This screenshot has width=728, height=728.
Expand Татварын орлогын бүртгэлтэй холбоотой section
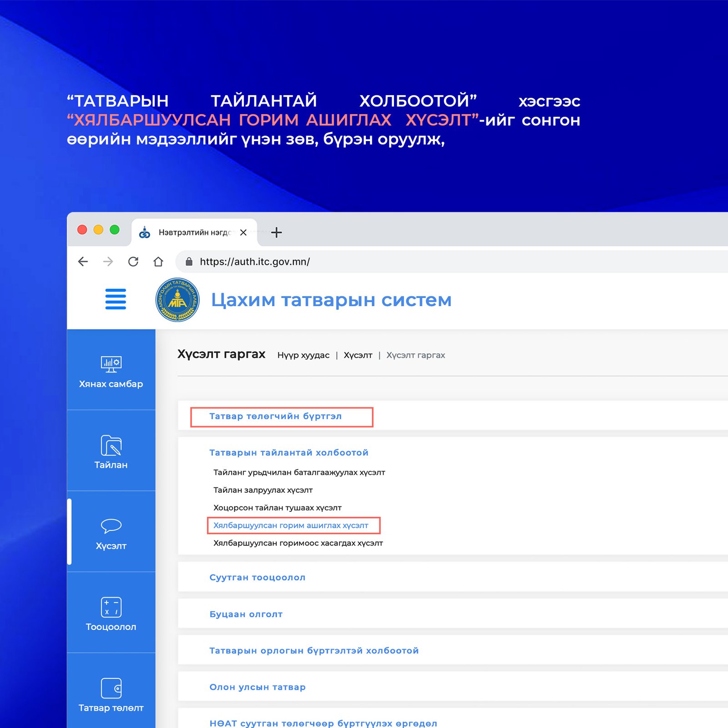(x=314, y=650)
